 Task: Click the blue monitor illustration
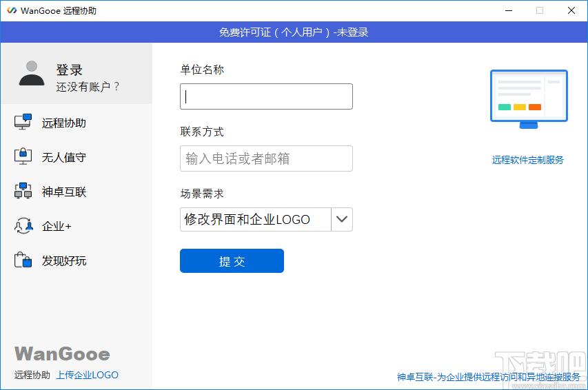tap(529, 99)
